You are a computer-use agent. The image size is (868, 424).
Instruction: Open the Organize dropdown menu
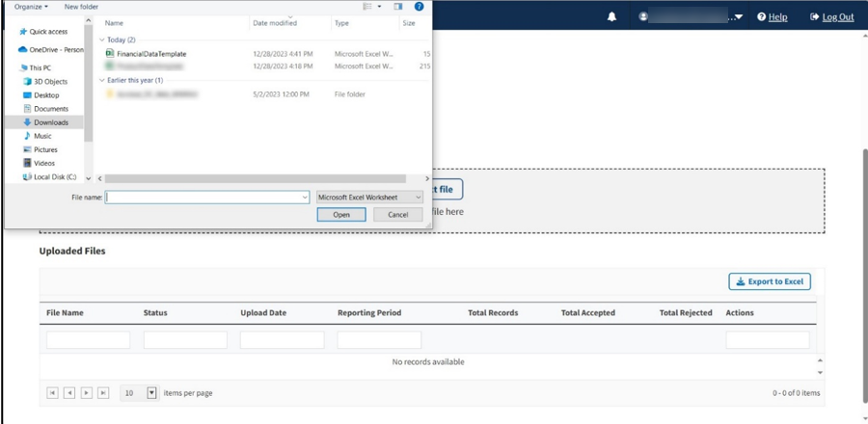(x=31, y=7)
